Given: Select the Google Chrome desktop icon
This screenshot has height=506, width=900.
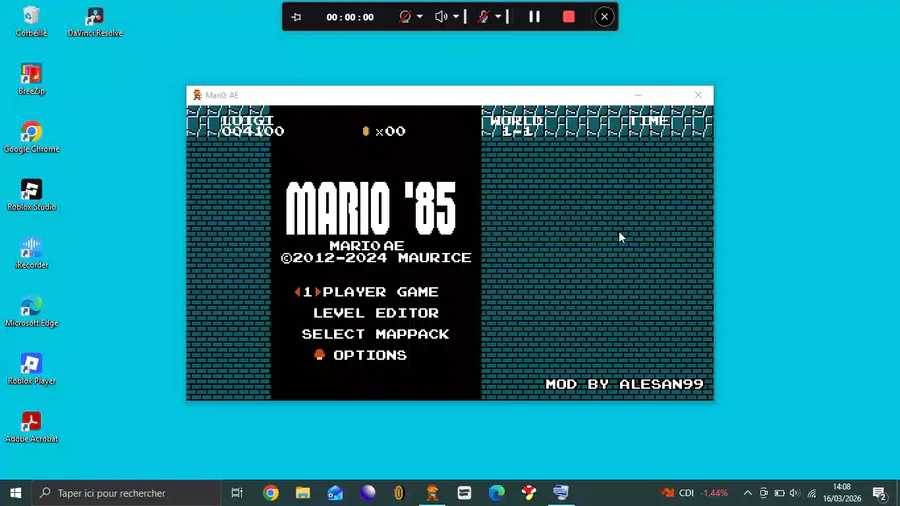Looking at the screenshot, I should (x=32, y=137).
